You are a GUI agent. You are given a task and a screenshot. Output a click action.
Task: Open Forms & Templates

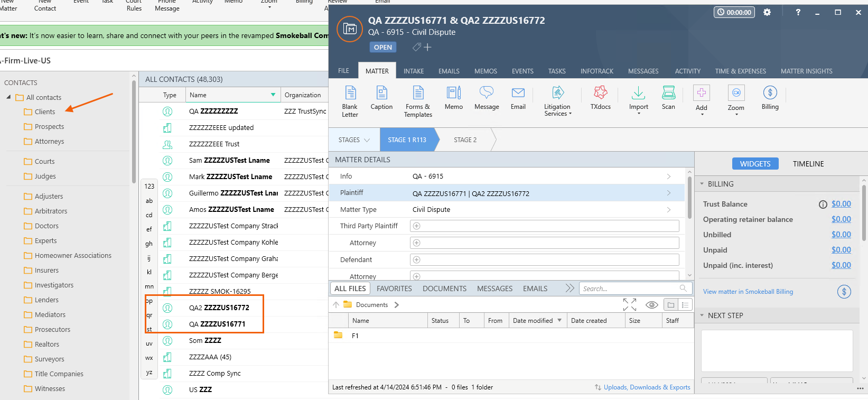click(418, 101)
